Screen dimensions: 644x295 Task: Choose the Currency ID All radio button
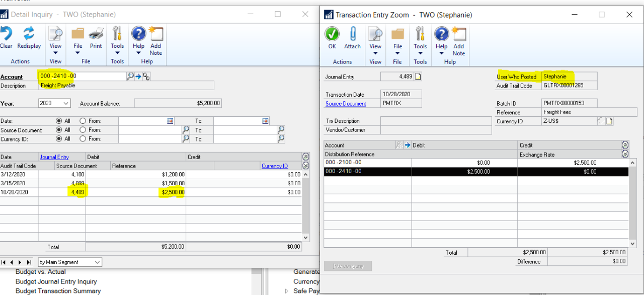tap(59, 139)
